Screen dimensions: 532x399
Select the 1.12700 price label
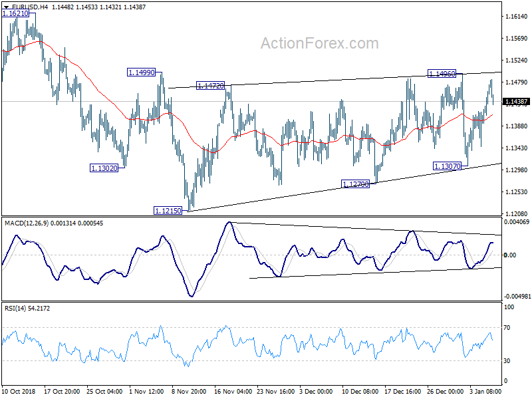coord(355,184)
